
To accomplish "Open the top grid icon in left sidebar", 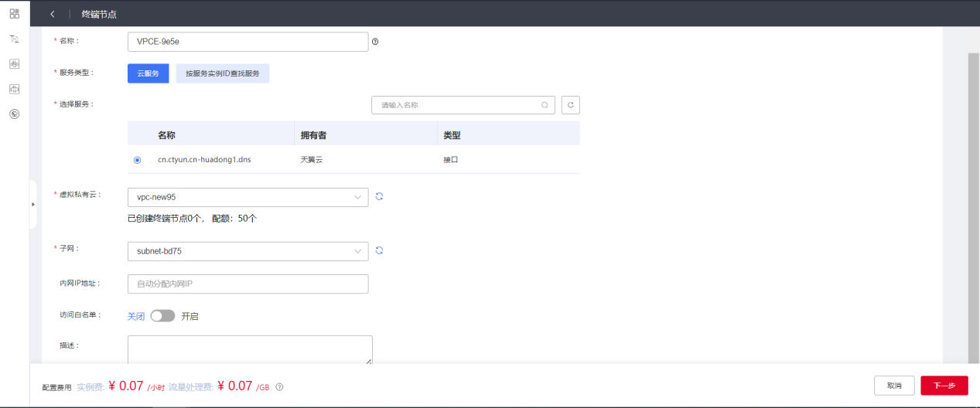I will (14, 13).
